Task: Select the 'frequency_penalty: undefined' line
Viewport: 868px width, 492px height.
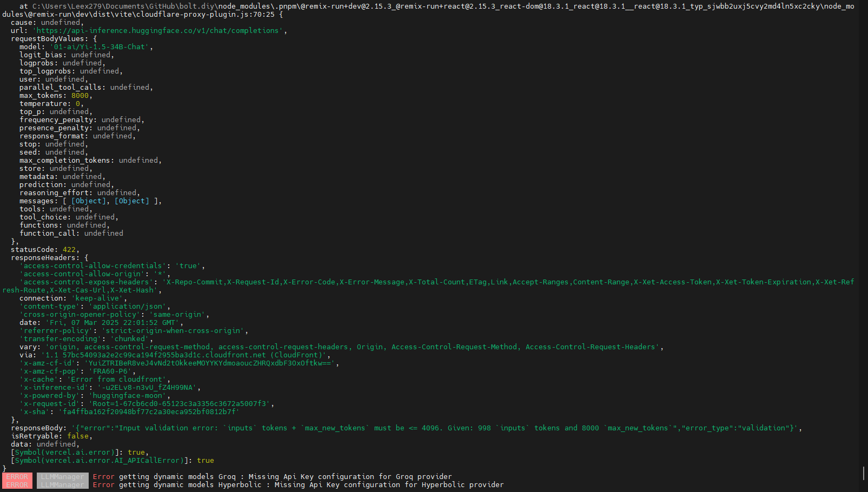Action: click(x=82, y=120)
